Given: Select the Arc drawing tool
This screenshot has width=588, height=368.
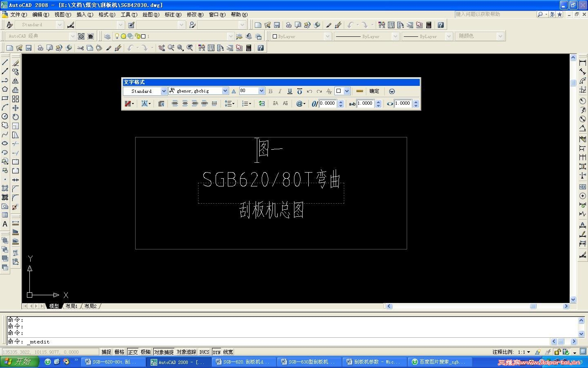Looking at the screenshot, I should (5, 108).
